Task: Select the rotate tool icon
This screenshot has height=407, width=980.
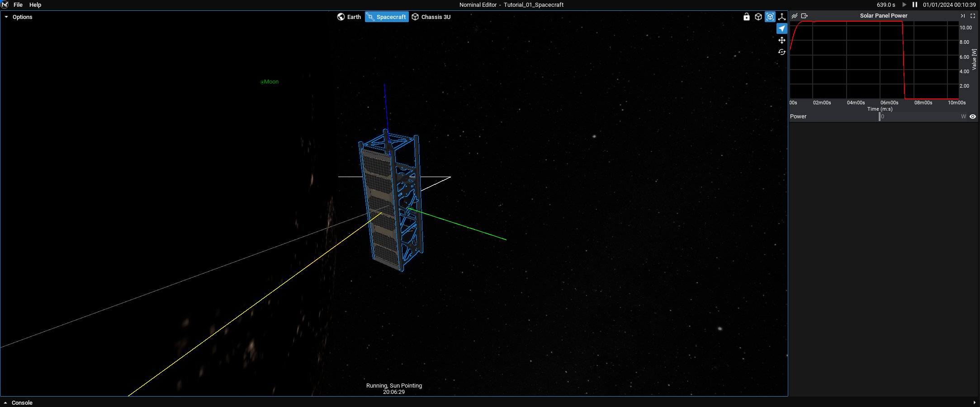Action: click(x=782, y=52)
